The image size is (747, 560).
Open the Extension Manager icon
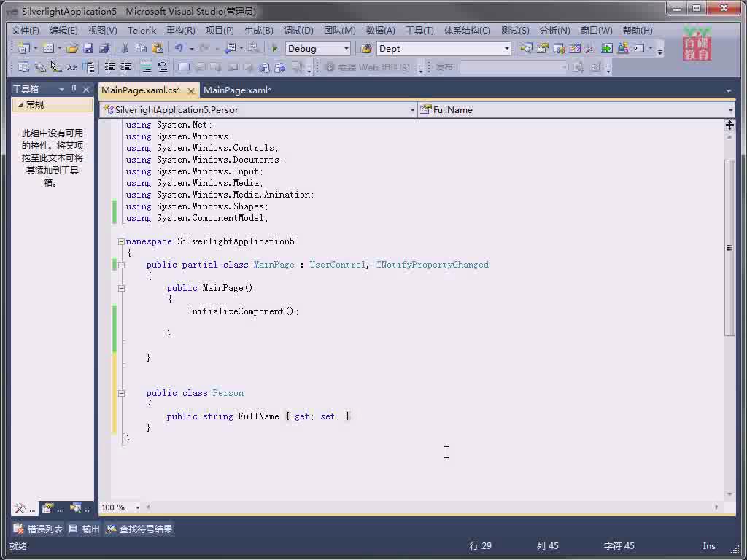click(623, 48)
